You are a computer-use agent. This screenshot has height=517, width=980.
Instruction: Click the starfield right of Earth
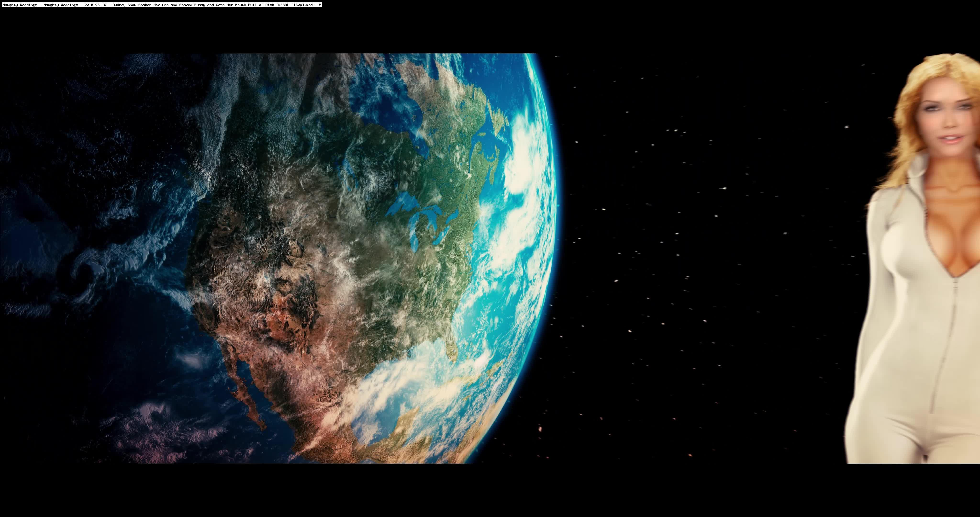pos(704,266)
